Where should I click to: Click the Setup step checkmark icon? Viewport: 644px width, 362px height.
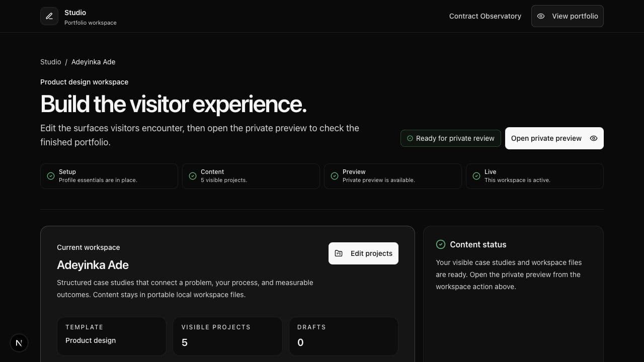pyautogui.click(x=51, y=176)
